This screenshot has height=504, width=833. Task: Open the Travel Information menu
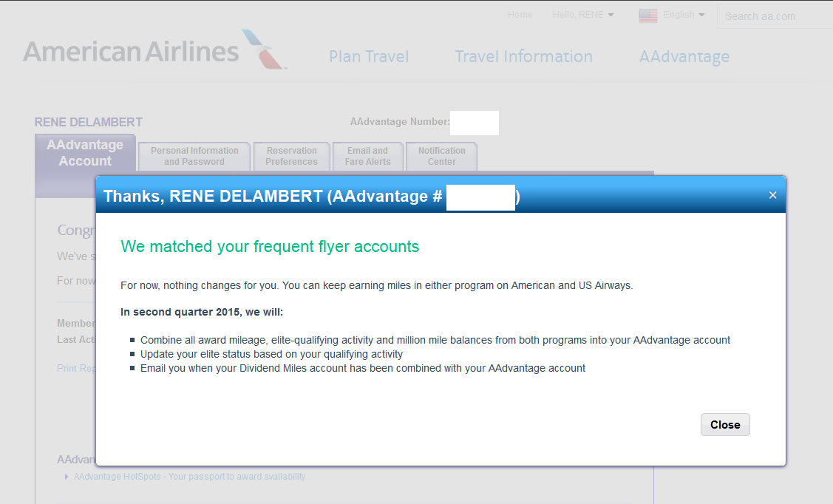click(523, 57)
